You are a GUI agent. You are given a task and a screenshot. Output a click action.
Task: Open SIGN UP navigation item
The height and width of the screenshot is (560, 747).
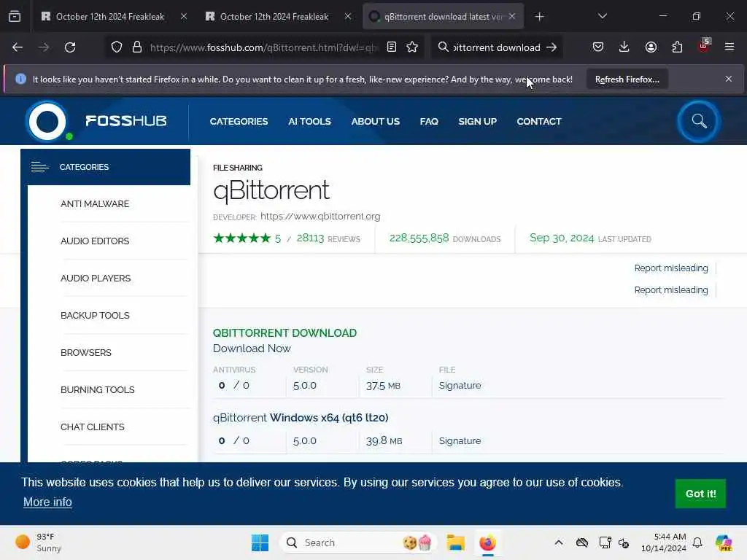[477, 122]
